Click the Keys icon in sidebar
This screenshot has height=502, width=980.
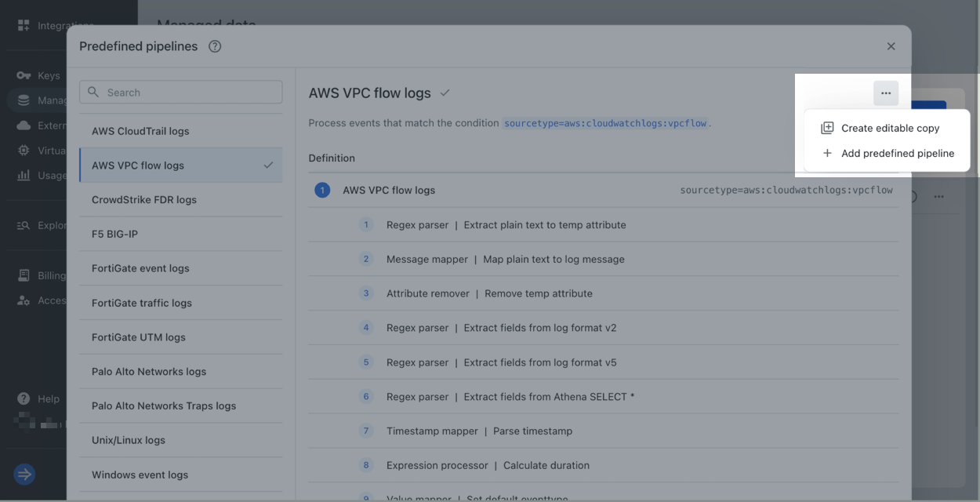(x=24, y=75)
